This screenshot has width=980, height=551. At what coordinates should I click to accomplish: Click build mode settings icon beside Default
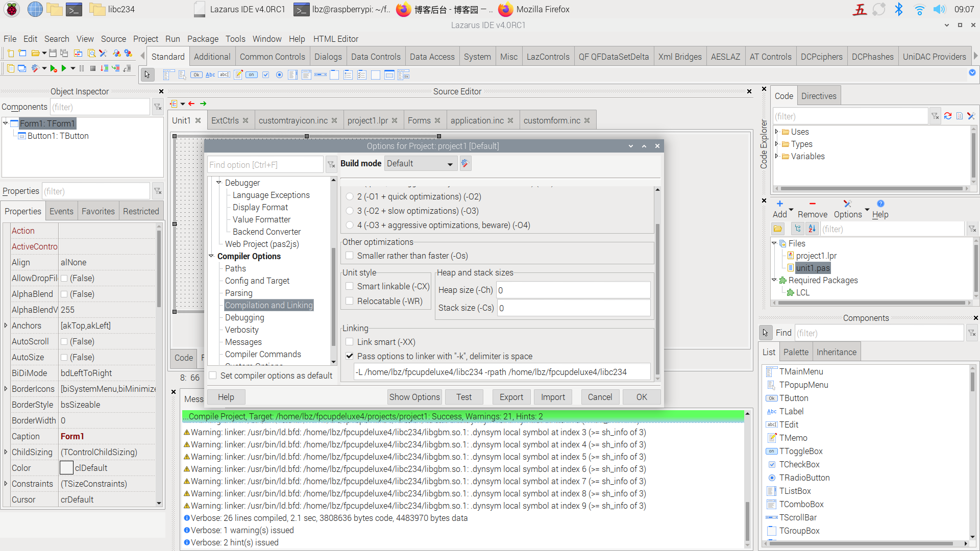(x=464, y=163)
